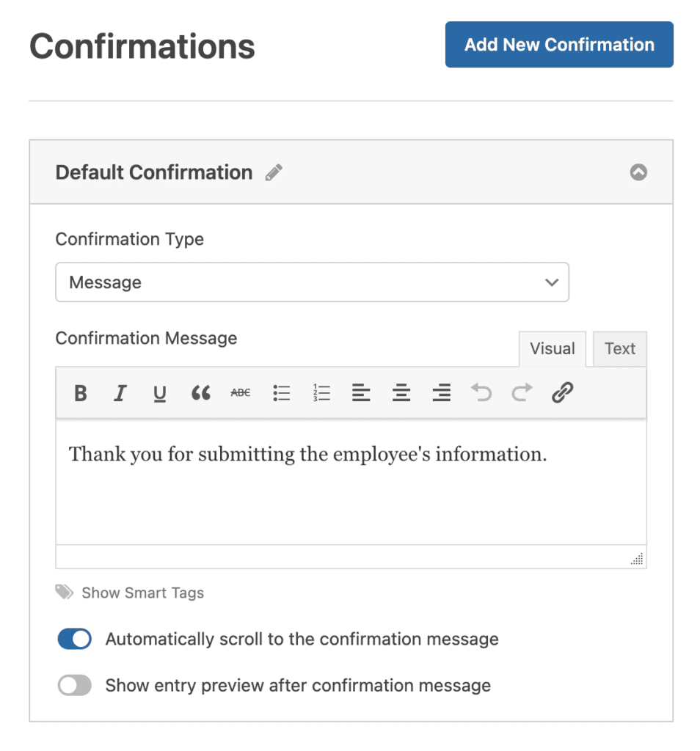Insert a blockquote using the toolbar

click(200, 393)
